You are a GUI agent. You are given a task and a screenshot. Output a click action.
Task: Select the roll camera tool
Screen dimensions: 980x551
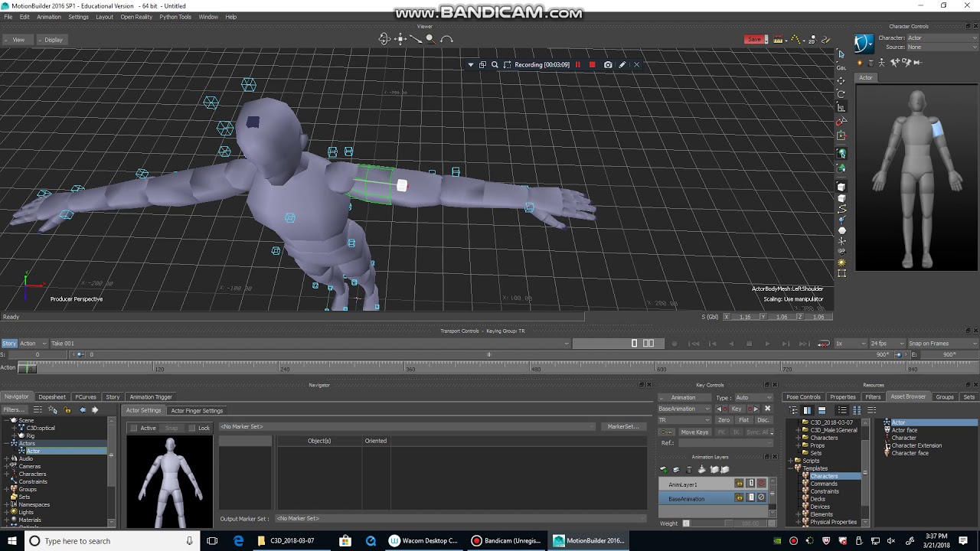[x=447, y=39]
